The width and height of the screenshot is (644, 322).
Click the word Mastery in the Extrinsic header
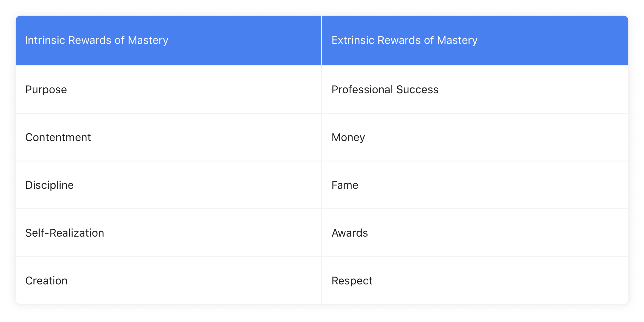(x=457, y=41)
